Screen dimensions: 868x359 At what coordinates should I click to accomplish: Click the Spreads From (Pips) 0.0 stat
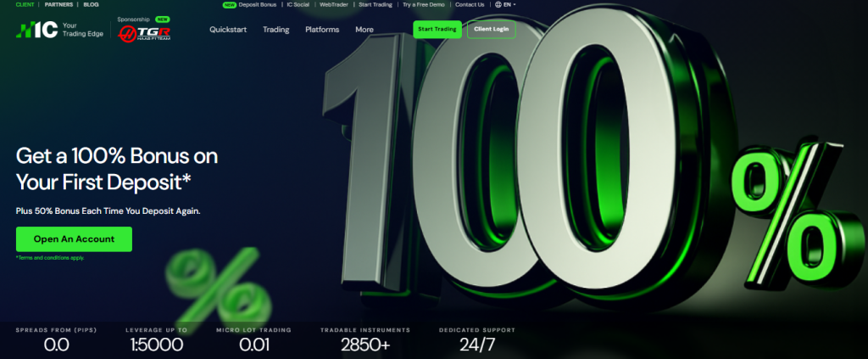[57, 339]
